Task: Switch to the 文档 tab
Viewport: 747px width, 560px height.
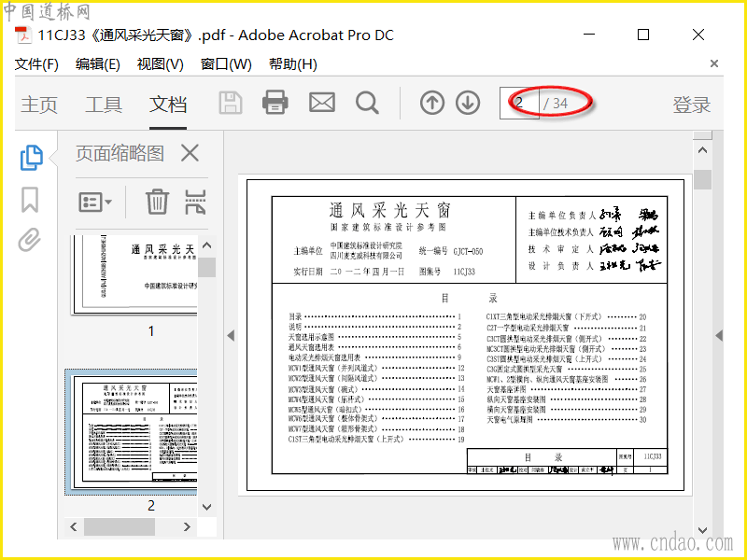Action: (168, 105)
